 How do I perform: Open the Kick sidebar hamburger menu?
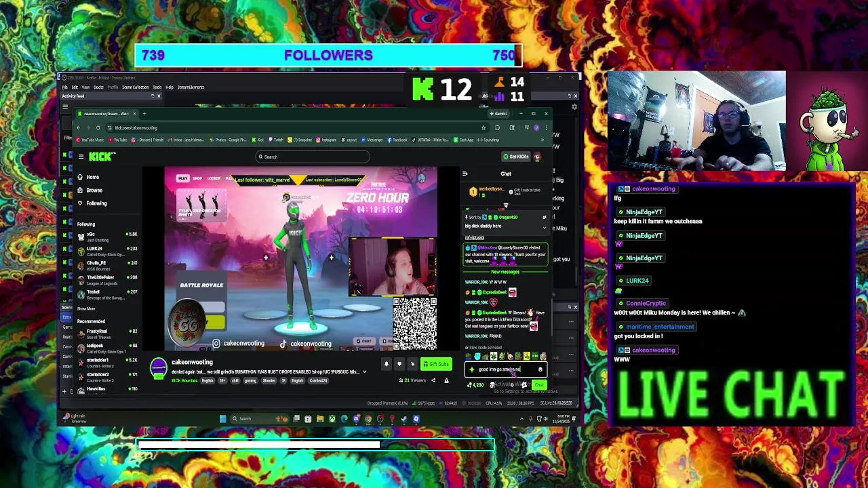(x=81, y=157)
